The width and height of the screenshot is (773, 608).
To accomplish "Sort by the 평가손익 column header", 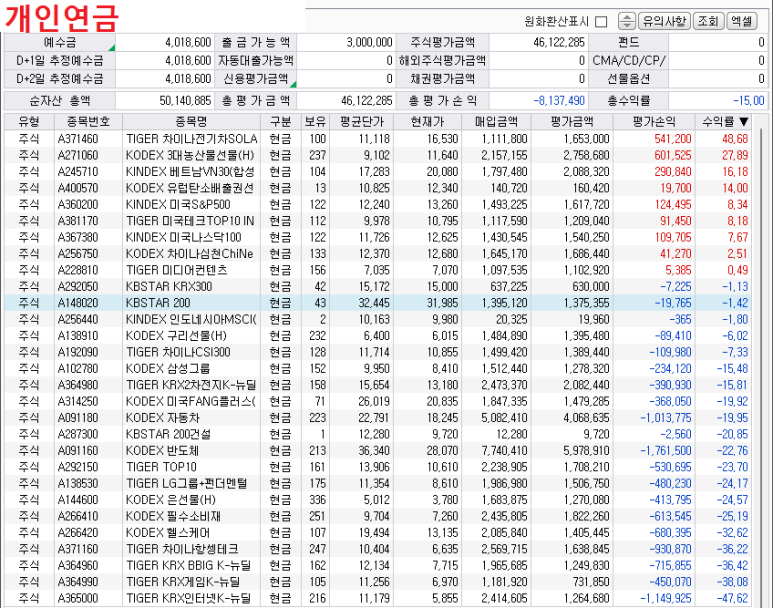I will pyautogui.click(x=654, y=121).
